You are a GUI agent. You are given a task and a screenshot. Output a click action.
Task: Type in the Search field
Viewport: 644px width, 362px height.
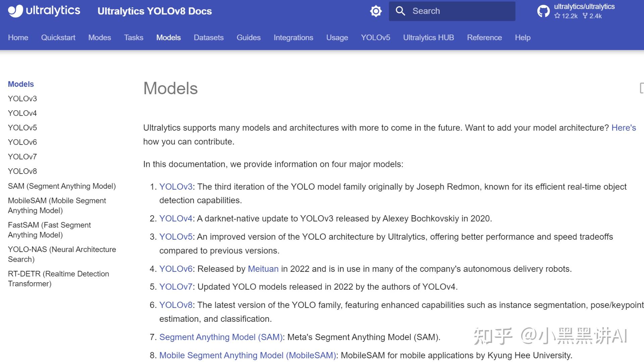460,11
